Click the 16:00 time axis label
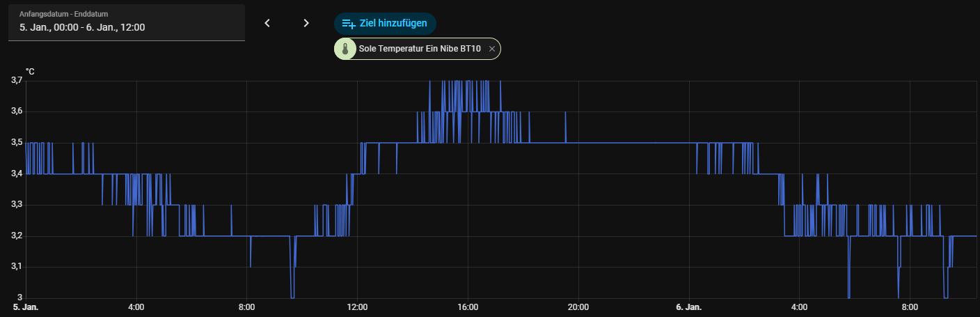 click(x=468, y=307)
